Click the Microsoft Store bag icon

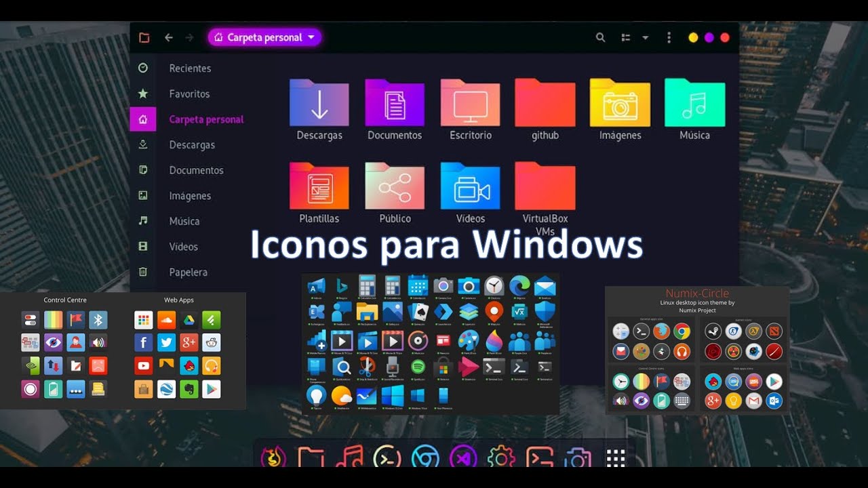pyautogui.click(x=443, y=368)
